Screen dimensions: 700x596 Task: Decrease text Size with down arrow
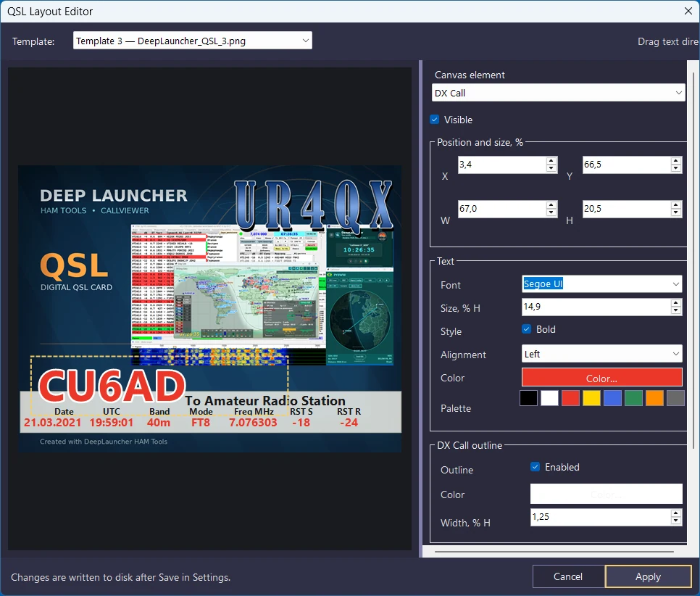[676, 311]
